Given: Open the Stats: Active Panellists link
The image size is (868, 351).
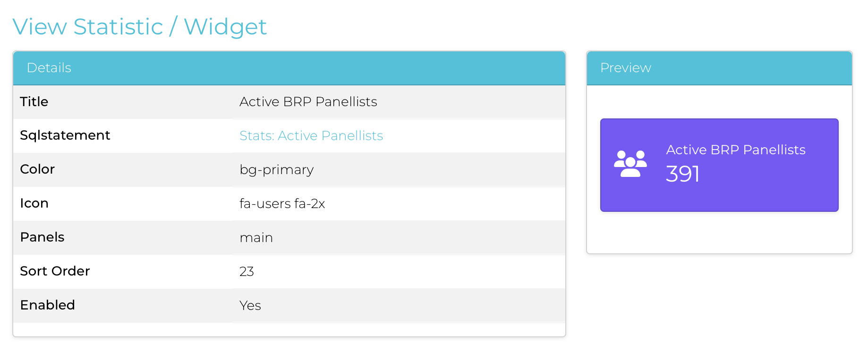Looking at the screenshot, I should point(311,136).
